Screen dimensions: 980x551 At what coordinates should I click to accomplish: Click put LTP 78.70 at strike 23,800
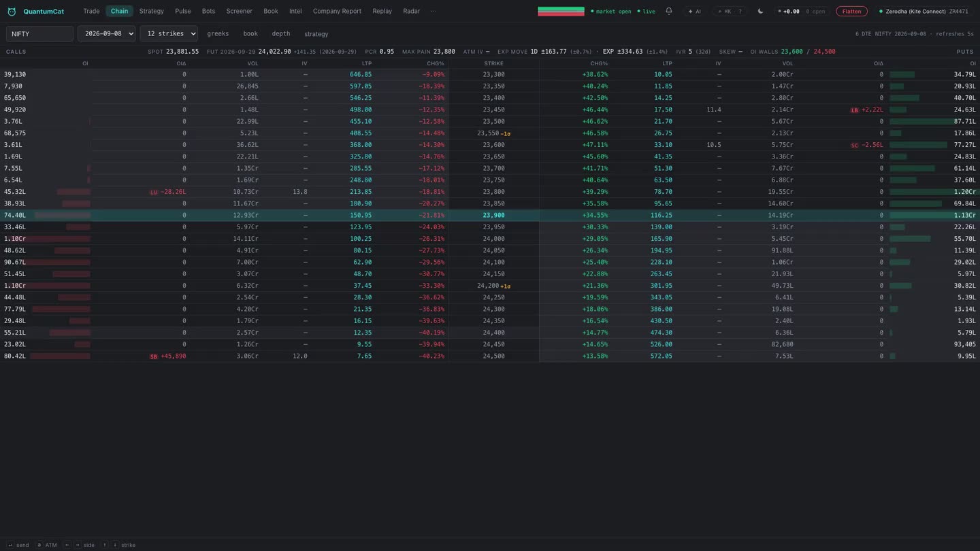[663, 193]
